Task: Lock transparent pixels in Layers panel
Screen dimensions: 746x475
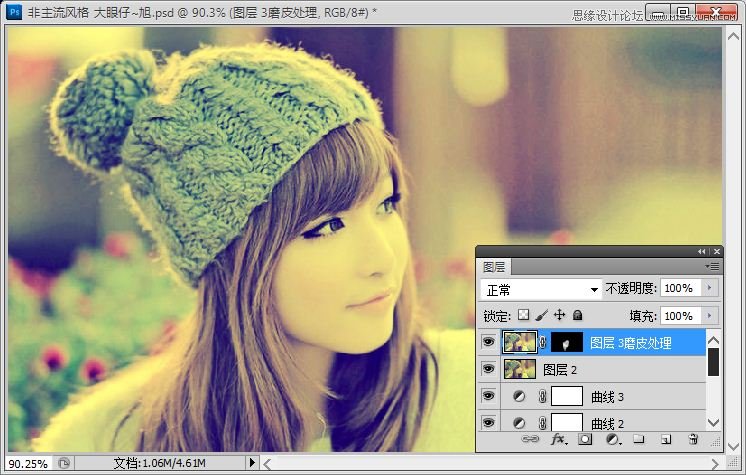Action: point(523,315)
